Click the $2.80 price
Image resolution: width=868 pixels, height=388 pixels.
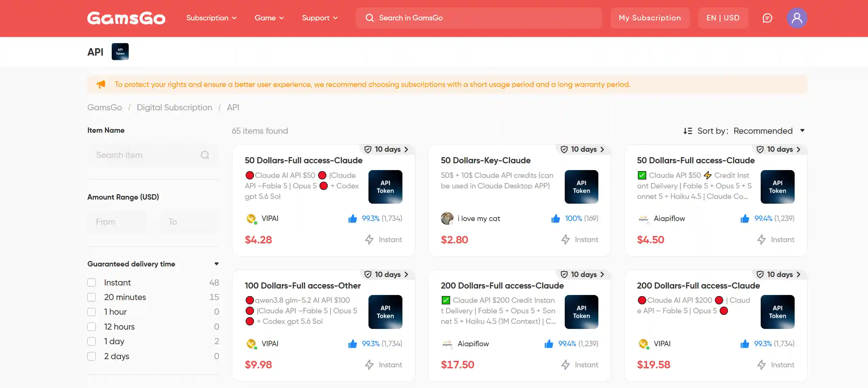(454, 240)
